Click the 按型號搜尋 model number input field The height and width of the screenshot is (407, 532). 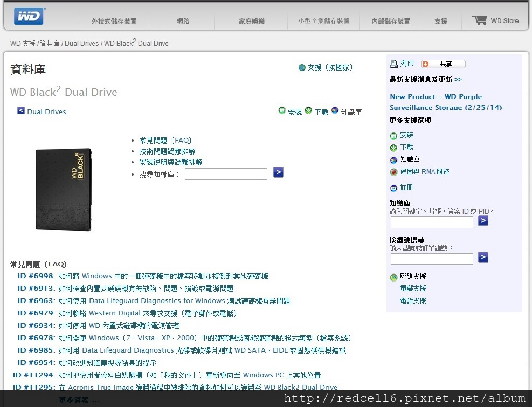(432, 259)
